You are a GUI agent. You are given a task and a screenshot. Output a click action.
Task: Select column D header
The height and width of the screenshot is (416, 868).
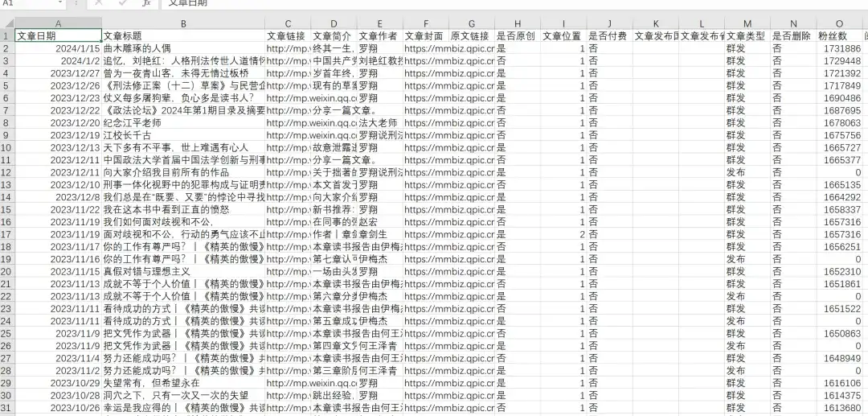334,24
